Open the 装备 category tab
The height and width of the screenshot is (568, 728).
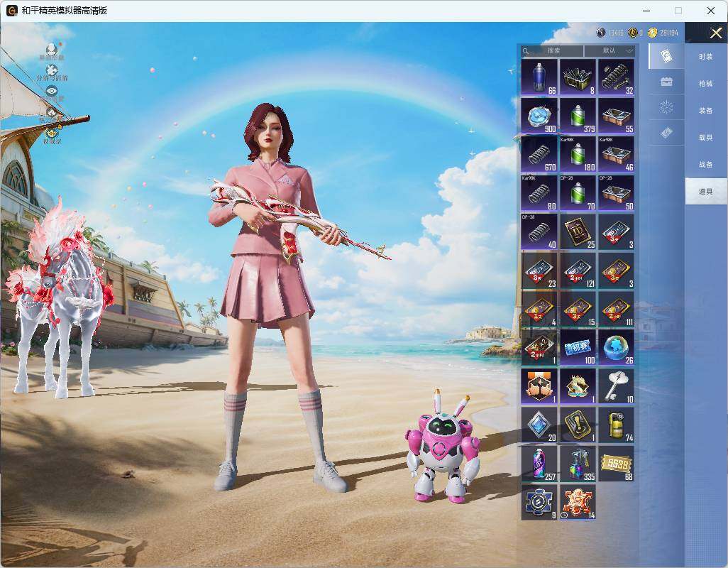pyautogui.click(x=706, y=111)
